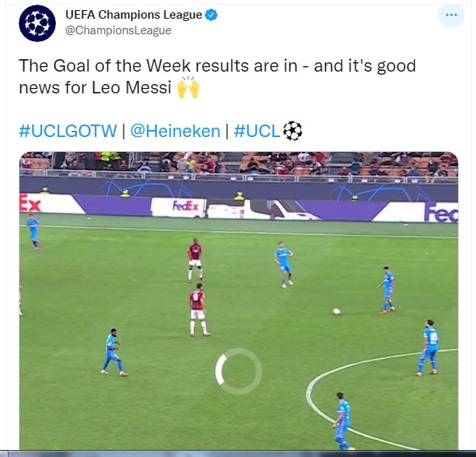The height and width of the screenshot is (457, 476).
Task: Select the @ChampionsLeague handle
Action: (118, 30)
